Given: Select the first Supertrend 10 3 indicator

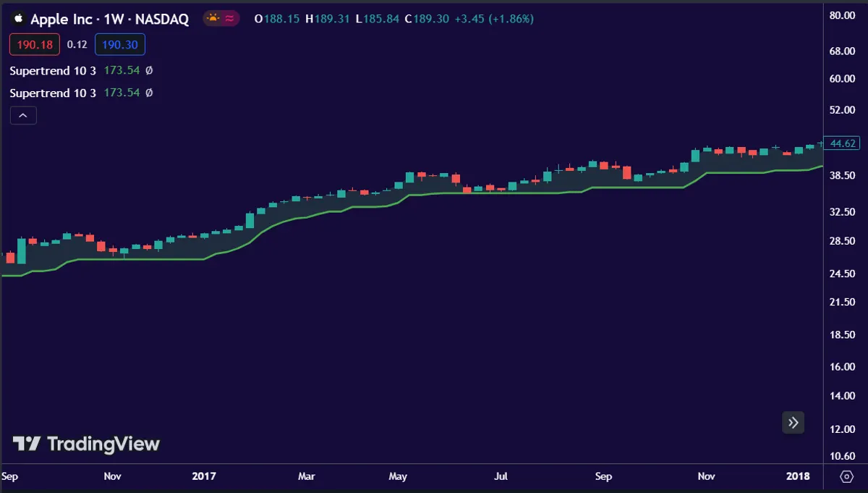Looking at the screenshot, I should click(x=53, y=71).
